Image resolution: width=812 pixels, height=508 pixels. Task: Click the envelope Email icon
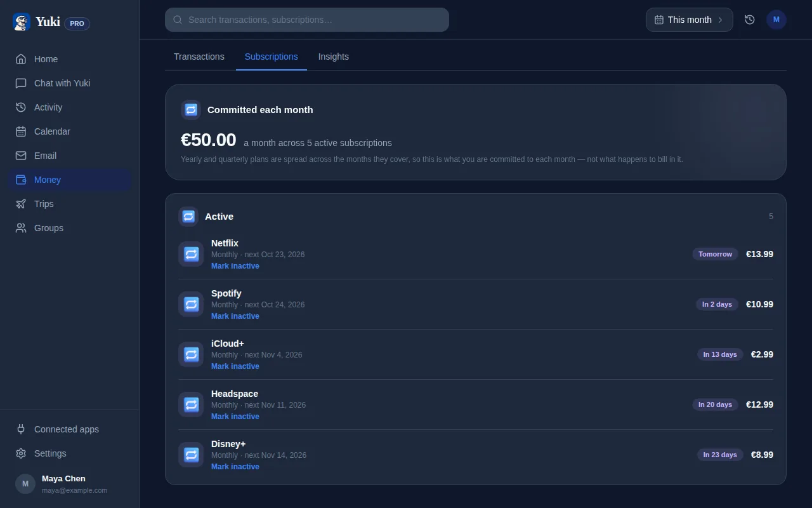click(21, 156)
